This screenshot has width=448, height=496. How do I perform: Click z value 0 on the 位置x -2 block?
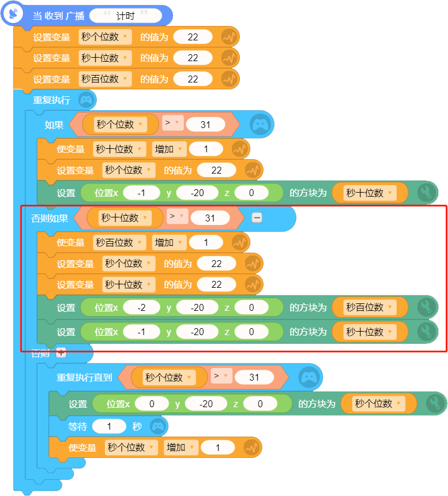coord(251,307)
